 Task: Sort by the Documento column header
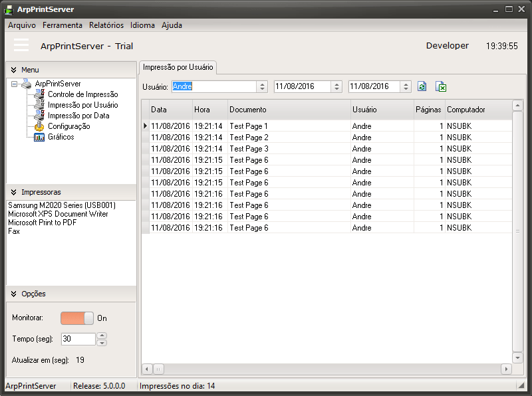pyautogui.click(x=289, y=110)
